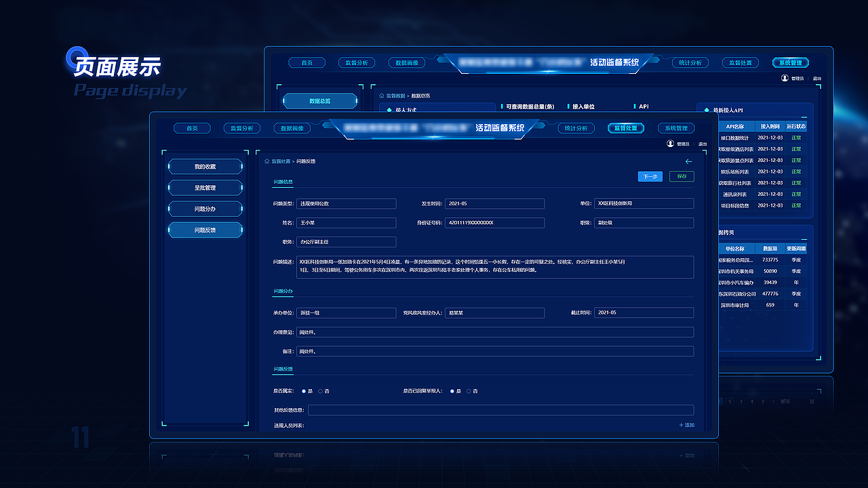
Task: Click the 733775 data count cell
Action: coord(770,260)
